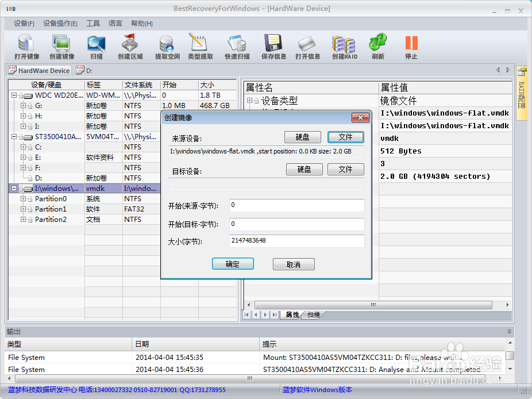
Task: Confirm the dialog with 确定
Action: 233,264
